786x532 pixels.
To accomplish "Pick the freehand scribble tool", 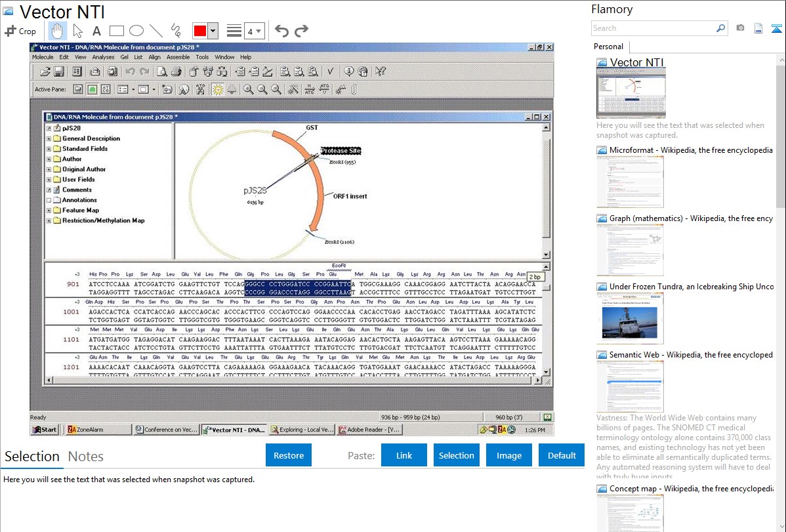I will tap(176, 31).
